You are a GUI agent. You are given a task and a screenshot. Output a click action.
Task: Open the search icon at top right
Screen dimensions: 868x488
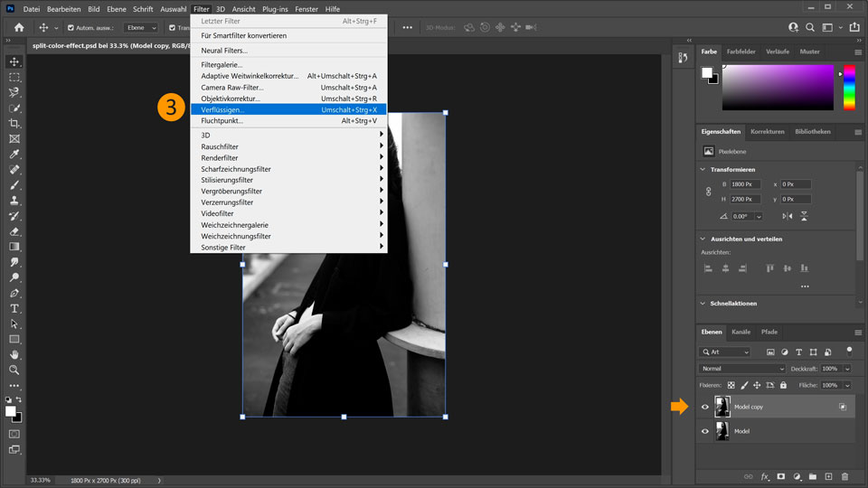point(810,27)
